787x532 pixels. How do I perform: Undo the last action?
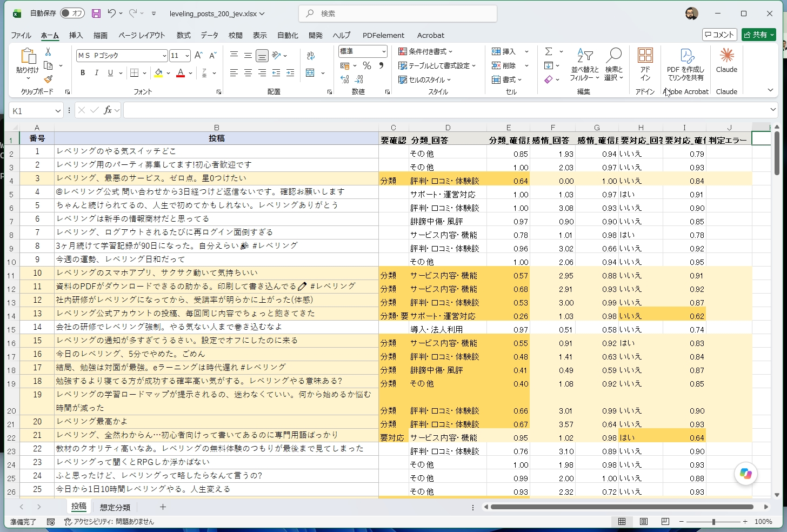point(111,14)
